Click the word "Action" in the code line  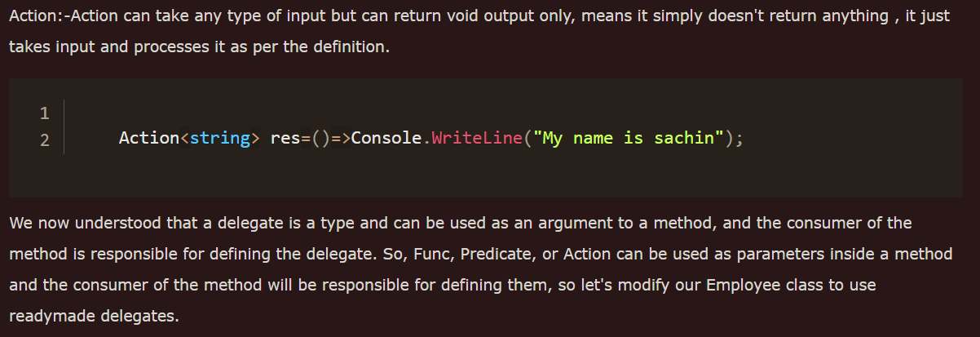pyautogui.click(x=148, y=138)
